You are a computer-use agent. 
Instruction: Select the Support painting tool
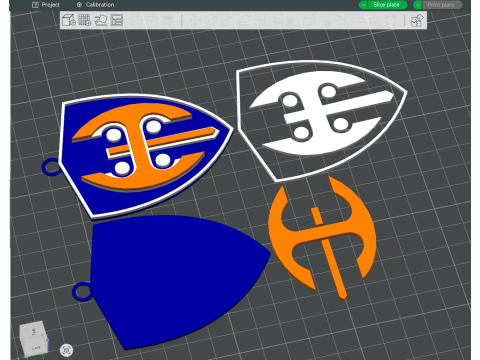[292, 21]
